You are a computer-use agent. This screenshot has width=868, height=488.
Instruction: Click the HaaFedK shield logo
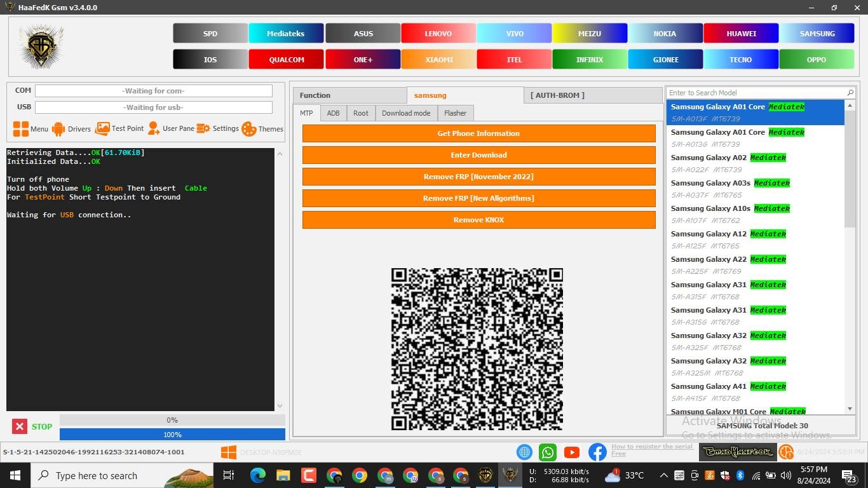coord(41,46)
